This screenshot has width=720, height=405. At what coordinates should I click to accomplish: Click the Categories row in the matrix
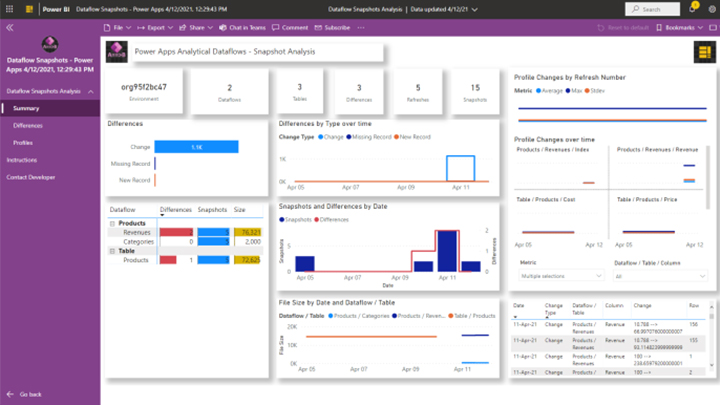click(x=185, y=242)
